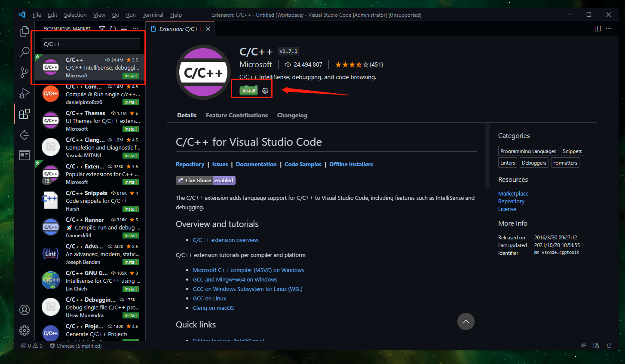Open Clang on macOS tutorial link

[214, 308]
